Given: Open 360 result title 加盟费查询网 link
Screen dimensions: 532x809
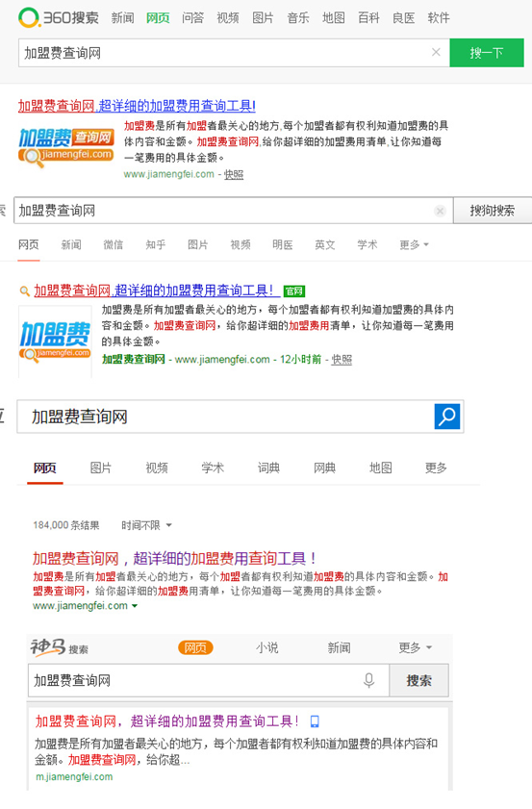Looking at the screenshot, I should [x=137, y=106].
